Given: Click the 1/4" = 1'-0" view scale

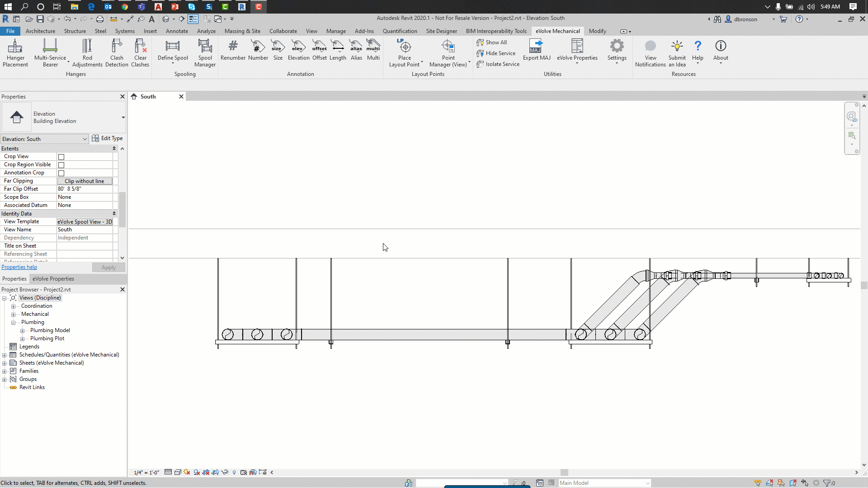Looking at the screenshot, I should (146, 473).
